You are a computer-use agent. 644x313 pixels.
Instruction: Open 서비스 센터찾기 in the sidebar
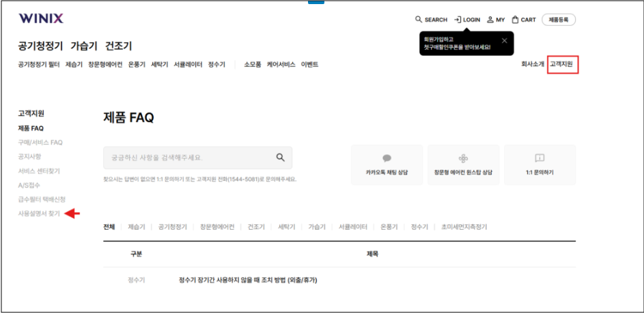[x=39, y=170]
